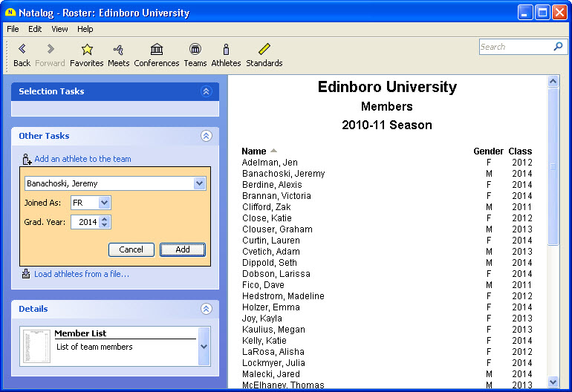Screen dimensions: 572x392
Task: Collapse the Other Tasks panel
Action: 207,136
